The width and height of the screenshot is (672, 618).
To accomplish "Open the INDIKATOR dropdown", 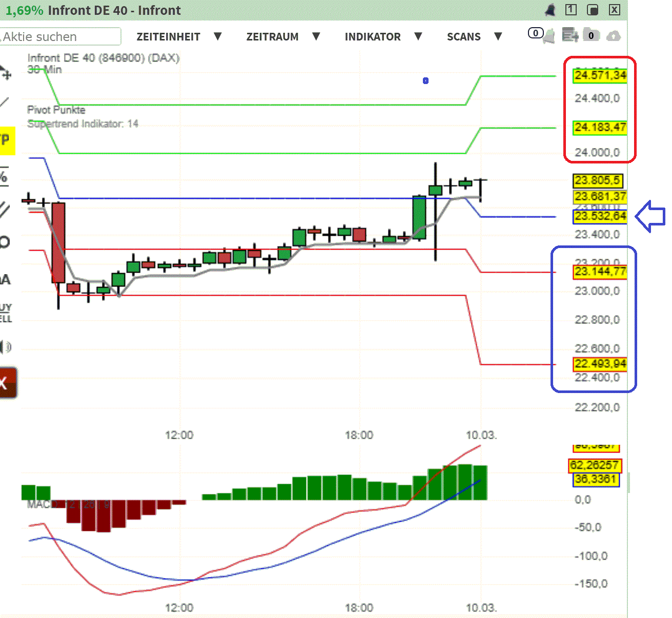I will (x=373, y=36).
